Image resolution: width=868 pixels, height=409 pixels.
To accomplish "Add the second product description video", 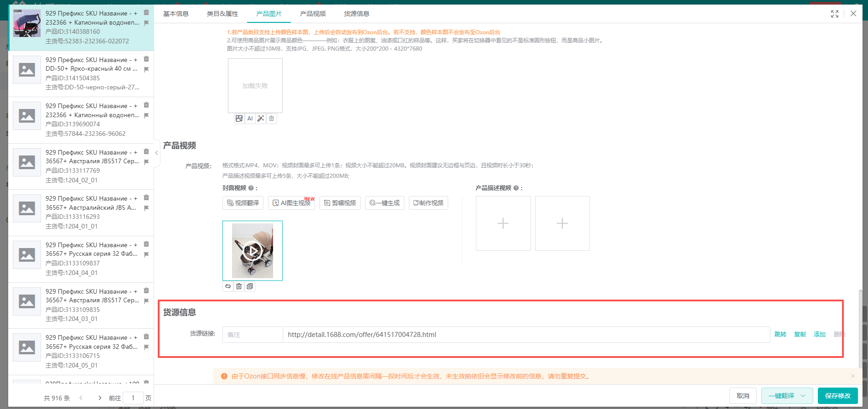I will (x=563, y=223).
